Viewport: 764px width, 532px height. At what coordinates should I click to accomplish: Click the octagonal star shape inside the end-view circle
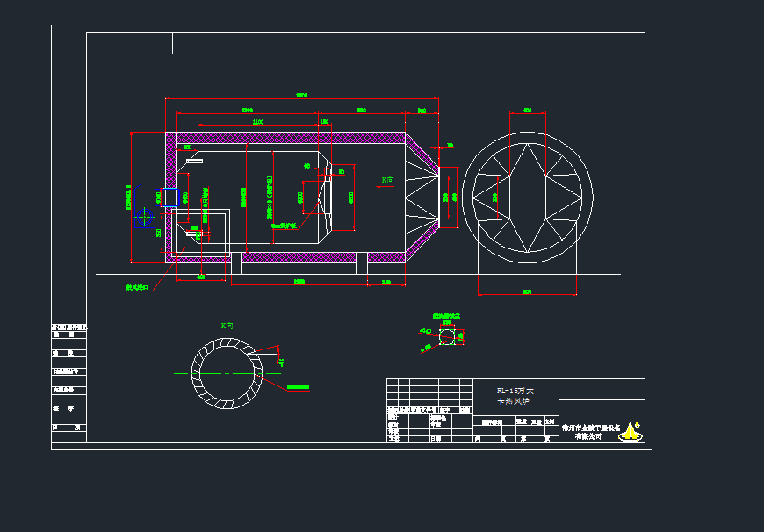point(527,198)
